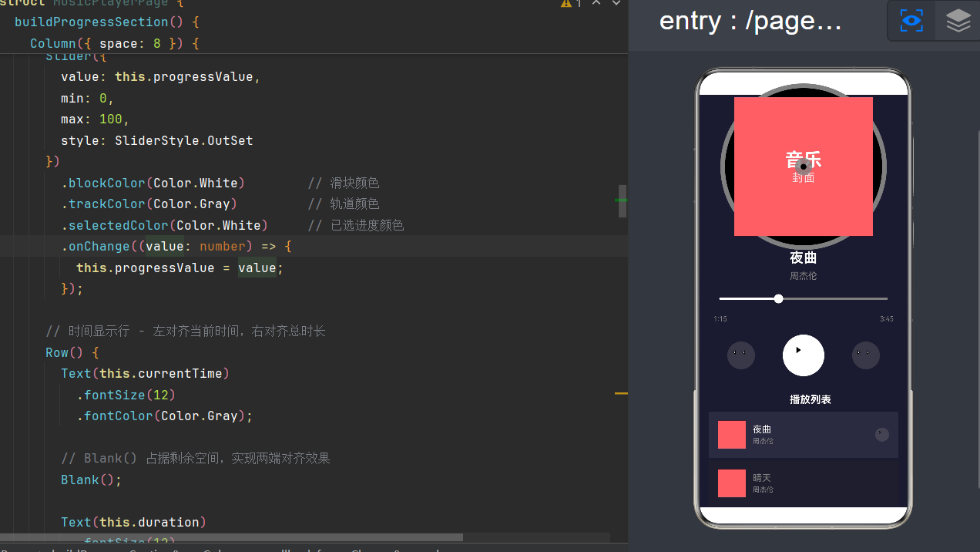Play the song with the white play button
Screen dimensions: 980x552
804,355
